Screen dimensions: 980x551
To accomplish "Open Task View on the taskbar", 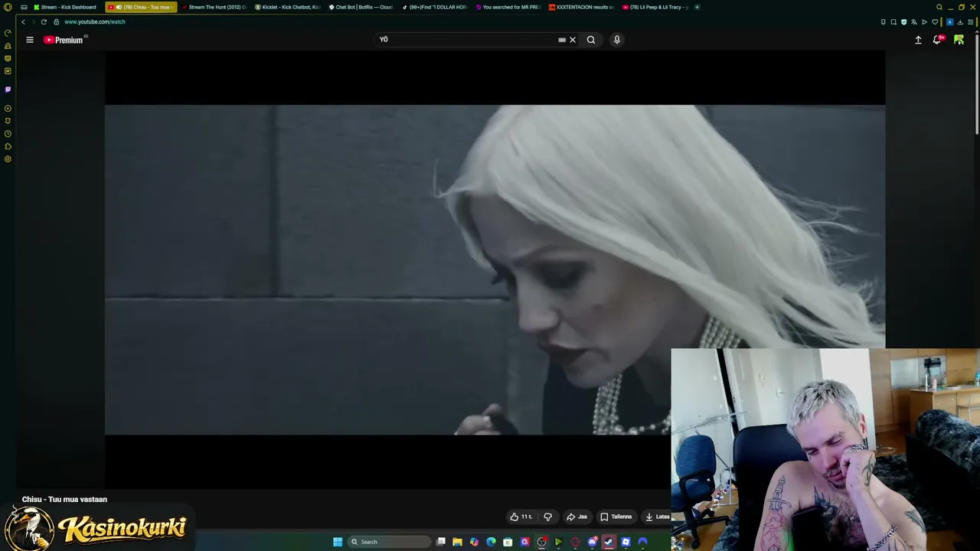I will pyautogui.click(x=441, y=542).
